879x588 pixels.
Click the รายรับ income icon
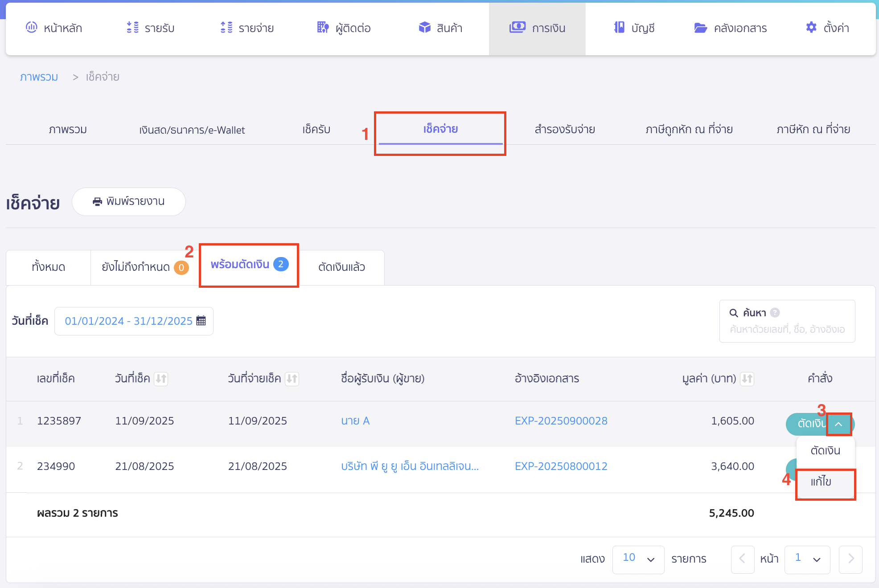pyautogui.click(x=132, y=28)
